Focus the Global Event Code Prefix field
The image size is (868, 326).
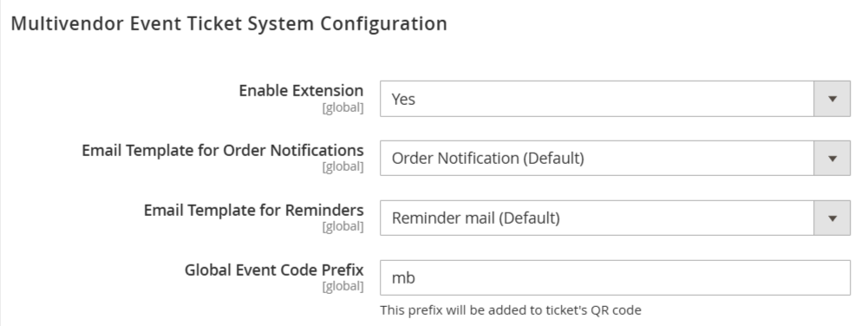[615, 277]
